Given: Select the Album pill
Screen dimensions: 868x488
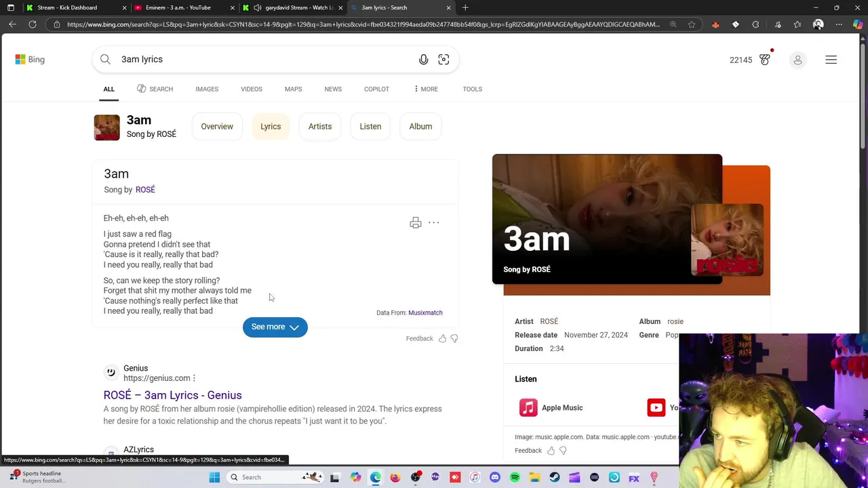Looking at the screenshot, I should (420, 127).
